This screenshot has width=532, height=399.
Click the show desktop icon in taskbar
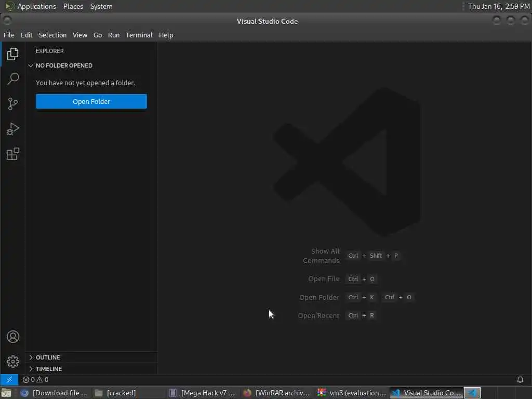(6, 393)
